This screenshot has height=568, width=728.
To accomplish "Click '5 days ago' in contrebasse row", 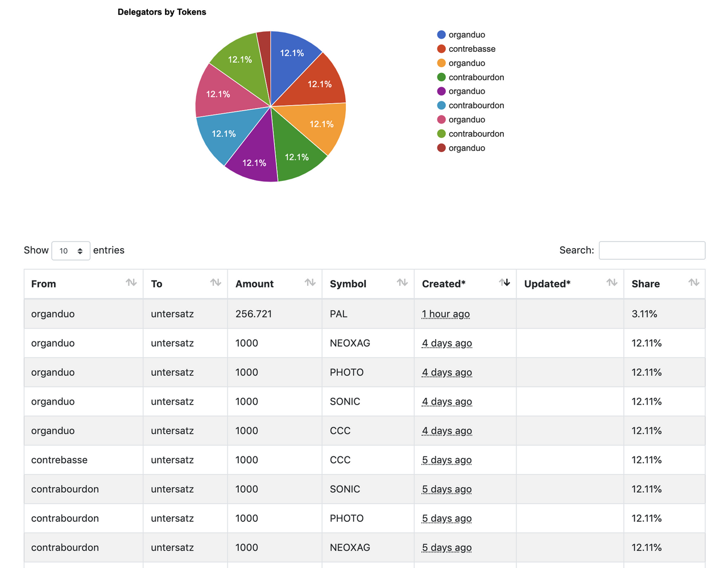I will 447,460.
